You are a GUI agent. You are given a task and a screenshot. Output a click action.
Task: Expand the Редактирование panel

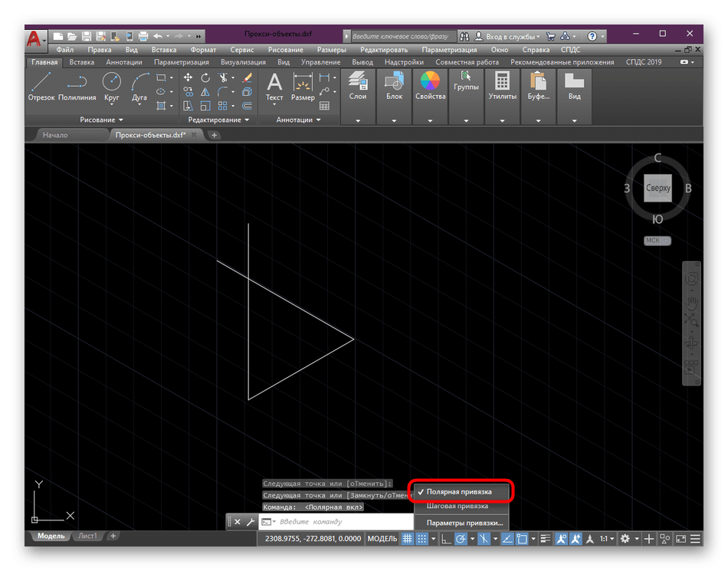pyautogui.click(x=218, y=120)
